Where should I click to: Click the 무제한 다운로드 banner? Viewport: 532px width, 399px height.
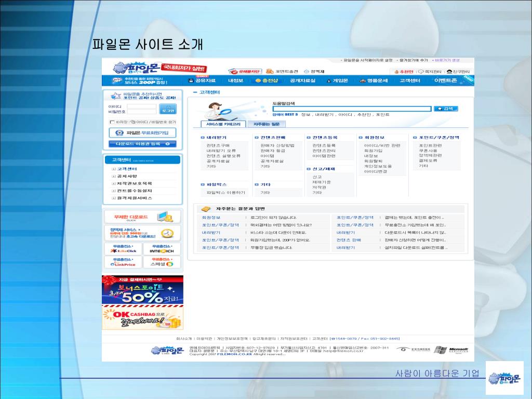(142, 217)
